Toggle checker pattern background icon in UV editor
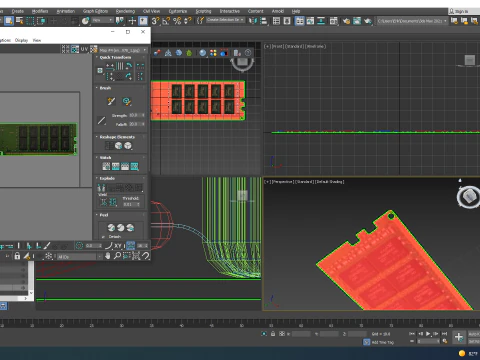The height and width of the screenshot is (360, 480). 75,49
